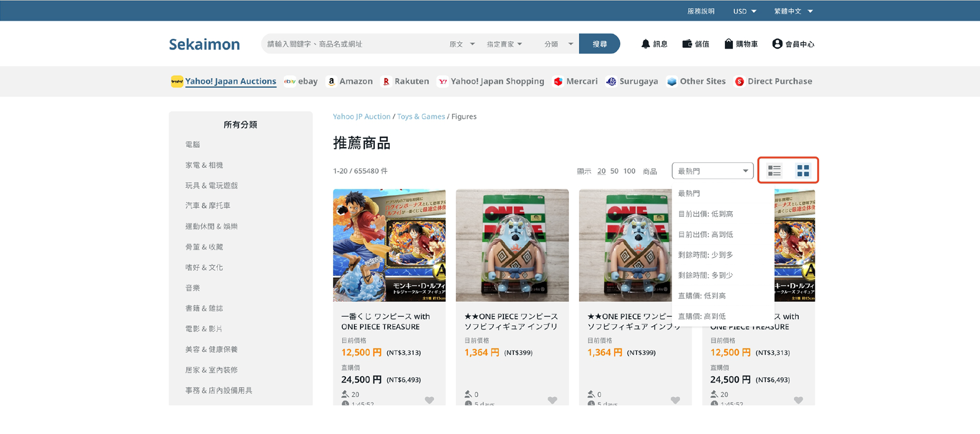Choose 剩餘時間: 少到多 sort option
Viewport: 980px width, 434px height.
point(705,254)
